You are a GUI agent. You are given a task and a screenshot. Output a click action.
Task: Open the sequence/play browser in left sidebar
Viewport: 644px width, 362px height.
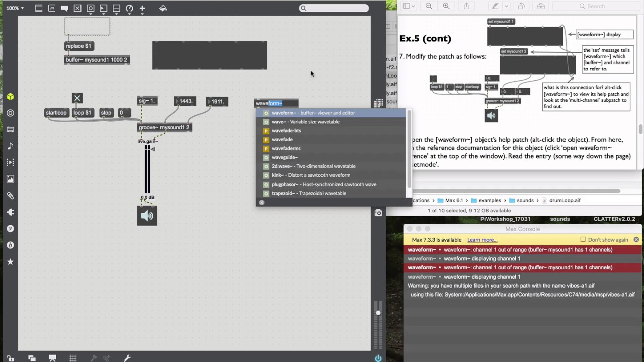point(10,162)
